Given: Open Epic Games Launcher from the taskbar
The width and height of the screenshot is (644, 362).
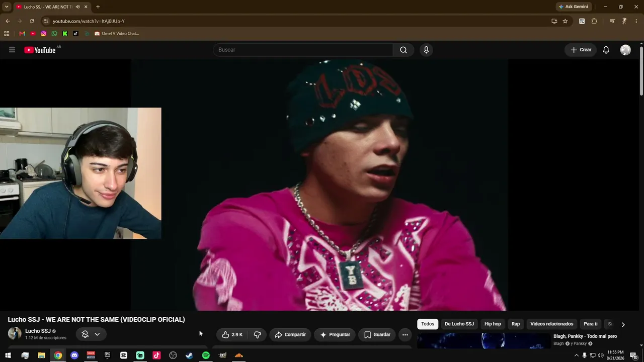Looking at the screenshot, I should pyautogui.click(x=107, y=355).
